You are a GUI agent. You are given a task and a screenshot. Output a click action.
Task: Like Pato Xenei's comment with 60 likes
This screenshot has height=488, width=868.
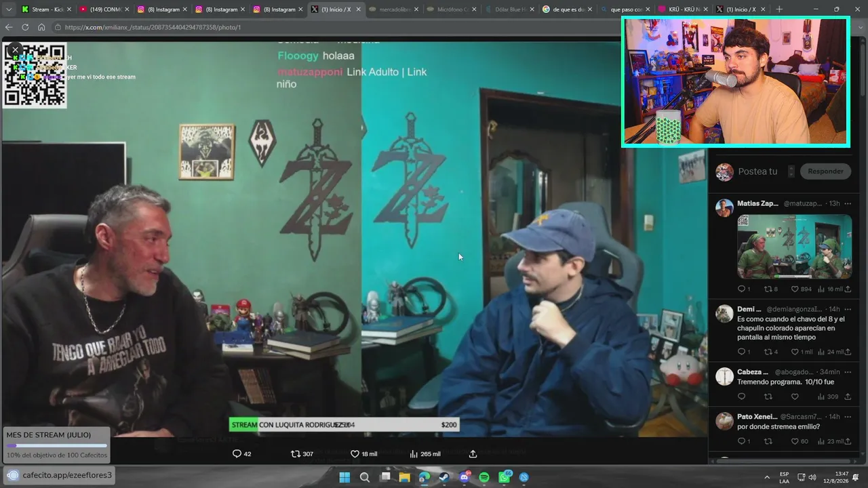click(800, 441)
